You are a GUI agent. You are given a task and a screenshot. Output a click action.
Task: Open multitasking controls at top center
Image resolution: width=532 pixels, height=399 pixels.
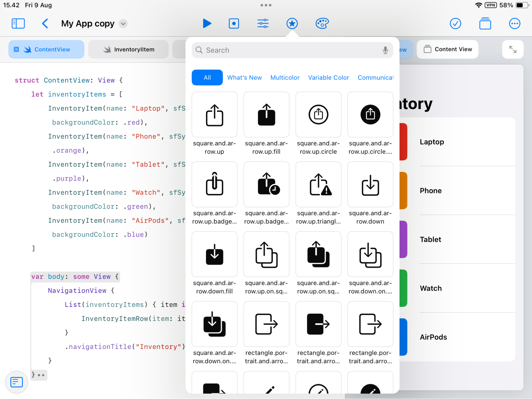pos(266,5)
